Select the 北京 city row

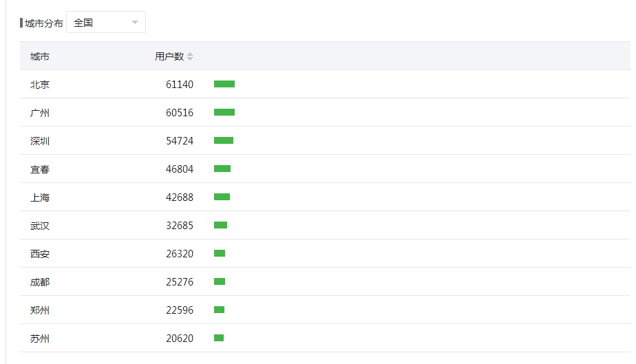[40, 85]
